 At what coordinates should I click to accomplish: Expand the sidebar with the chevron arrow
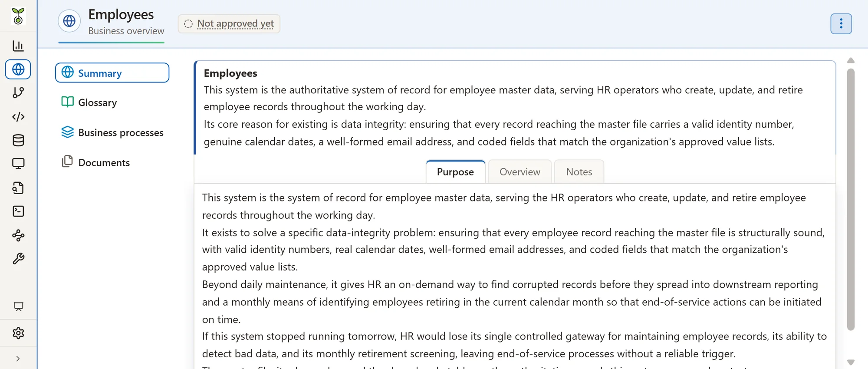(18, 359)
